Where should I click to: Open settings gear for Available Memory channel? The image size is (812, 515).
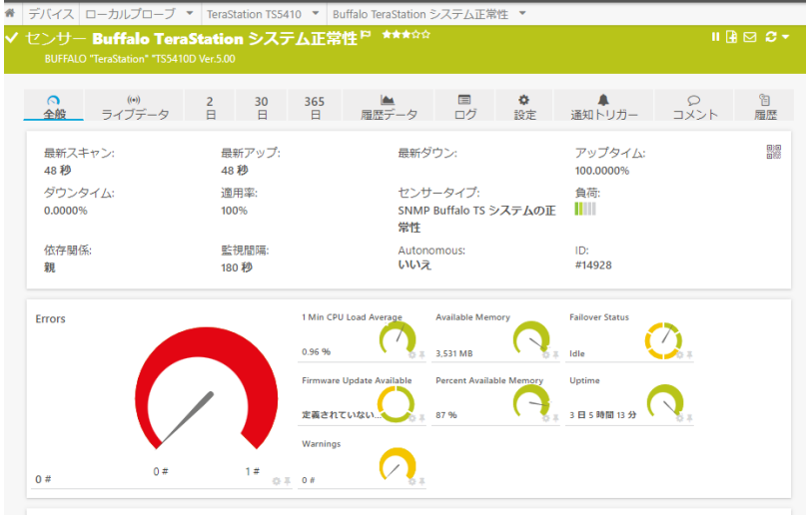point(545,355)
